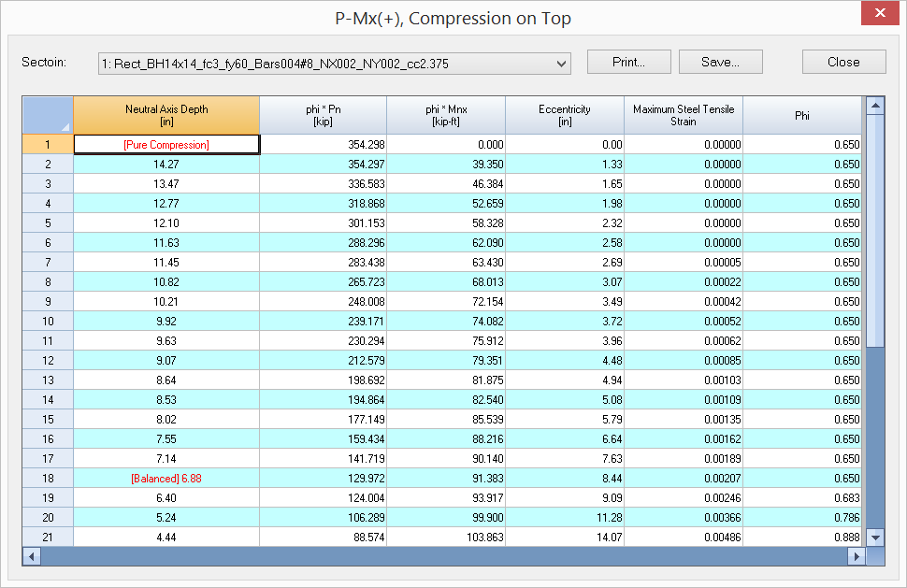Click the Print... button
Image resolution: width=907 pixels, height=588 pixels.
628,62
